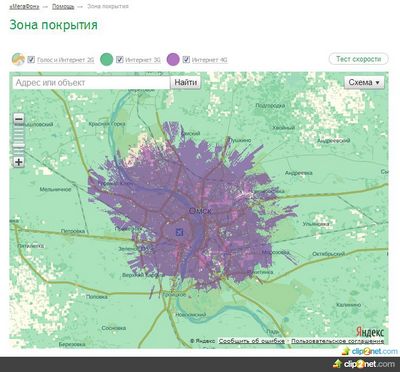Go to Помощь breadcrumb link
Viewport: 400px width, 372px height.
coord(63,7)
